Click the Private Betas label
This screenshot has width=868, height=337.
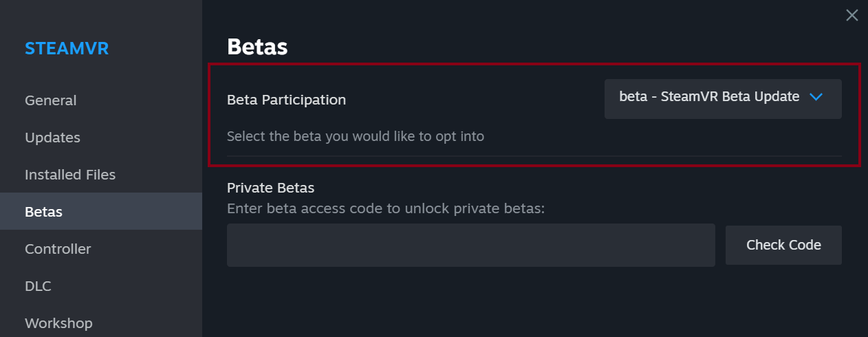(x=270, y=188)
